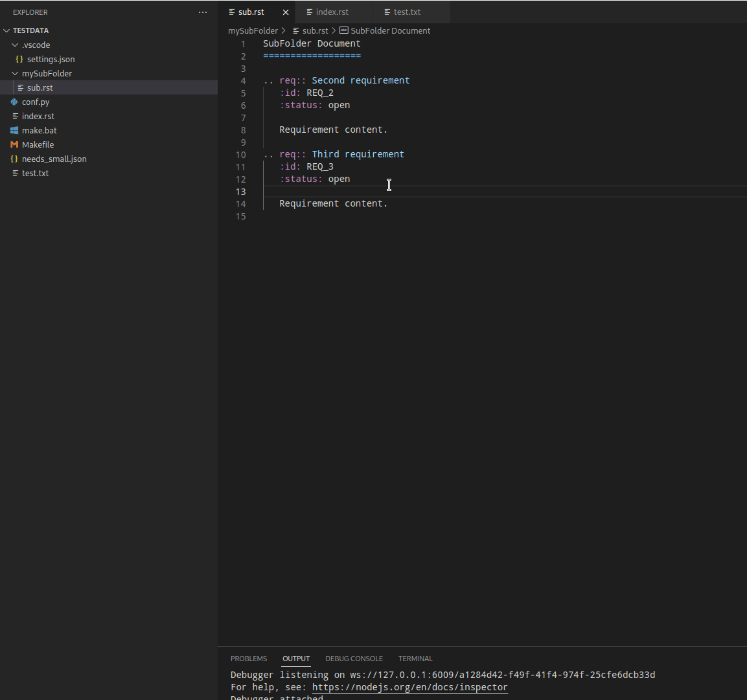Open needs_small.json in the explorer

[x=54, y=159]
